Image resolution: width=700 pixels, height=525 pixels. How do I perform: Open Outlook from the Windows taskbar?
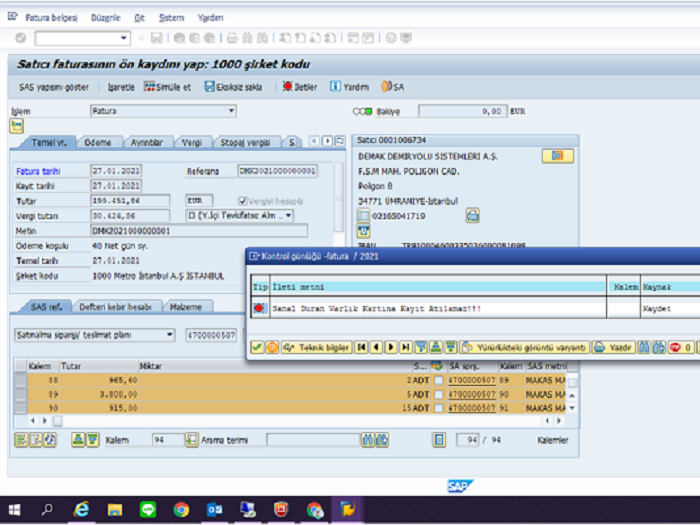[x=214, y=509]
